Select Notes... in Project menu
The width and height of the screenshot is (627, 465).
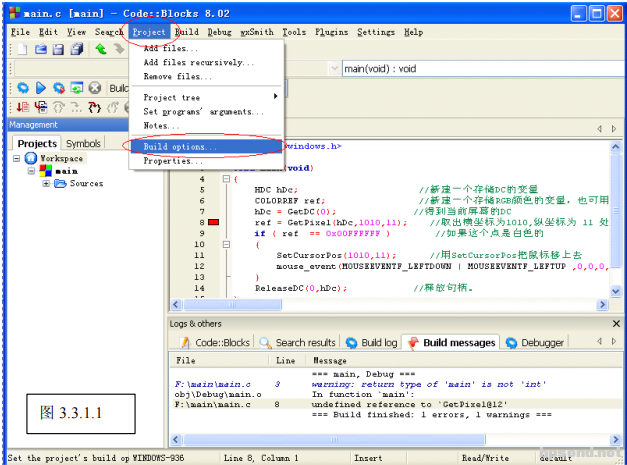[x=207, y=126]
